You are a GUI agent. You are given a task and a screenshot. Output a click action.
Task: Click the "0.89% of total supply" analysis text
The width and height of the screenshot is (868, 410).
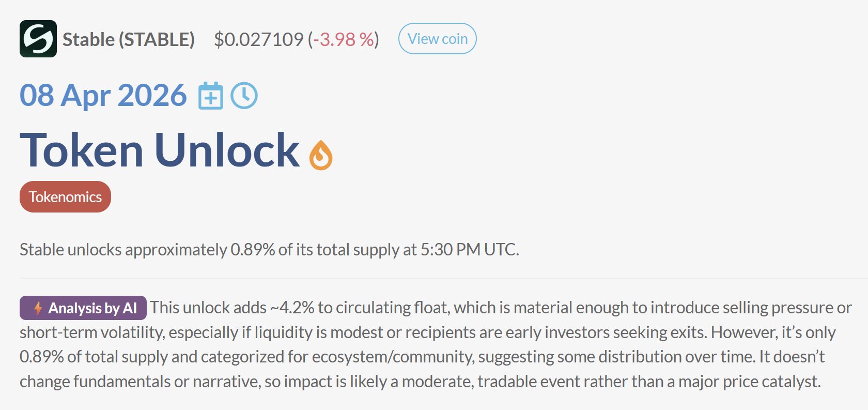[x=93, y=357]
